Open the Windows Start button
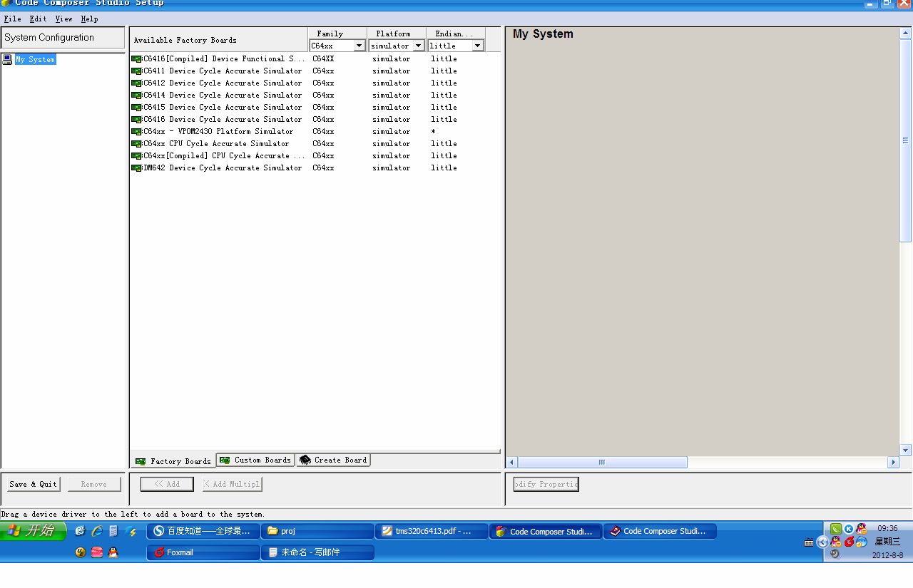The image size is (913, 588). point(33,531)
